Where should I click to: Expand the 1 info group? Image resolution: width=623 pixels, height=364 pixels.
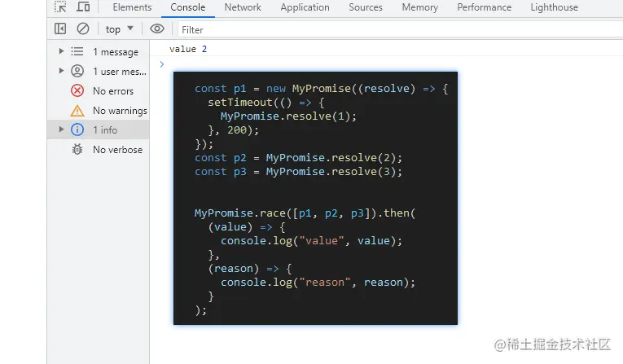(61, 129)
